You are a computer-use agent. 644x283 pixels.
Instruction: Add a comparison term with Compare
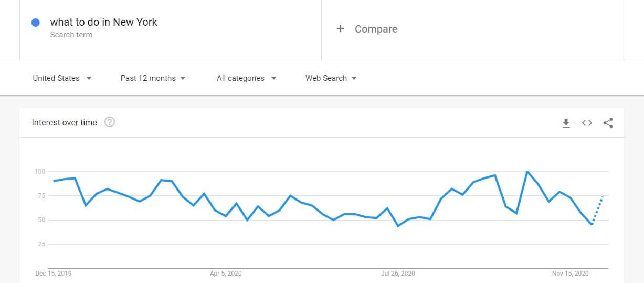coord(376,29)
